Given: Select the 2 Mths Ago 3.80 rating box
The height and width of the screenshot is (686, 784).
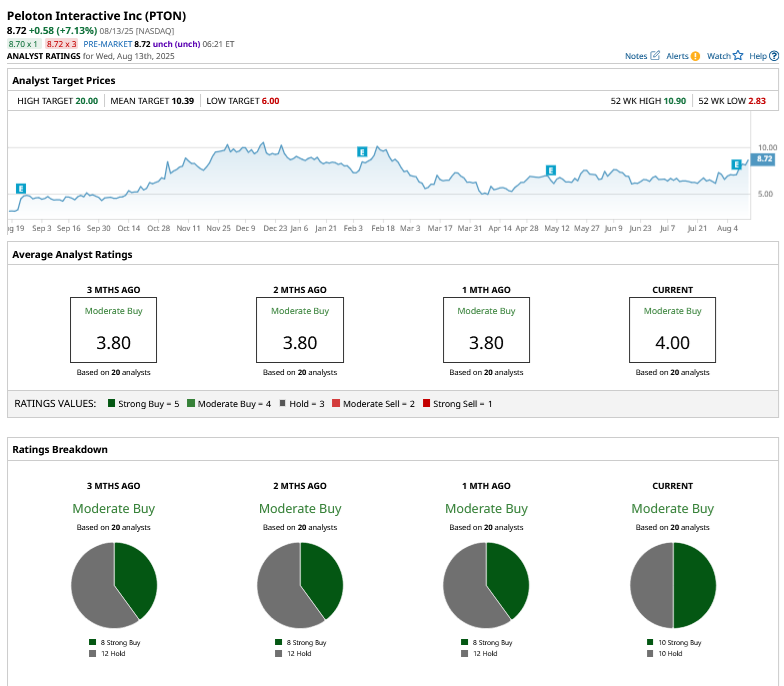Looking at the screenshot, I should point(300,330).
